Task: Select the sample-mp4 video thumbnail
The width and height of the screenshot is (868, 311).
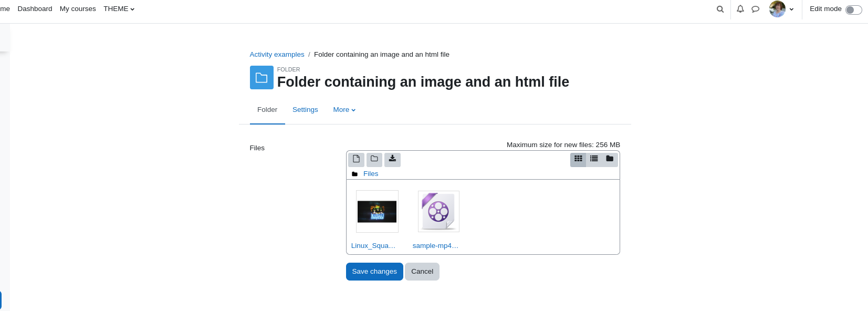Action: coord(438,211)
